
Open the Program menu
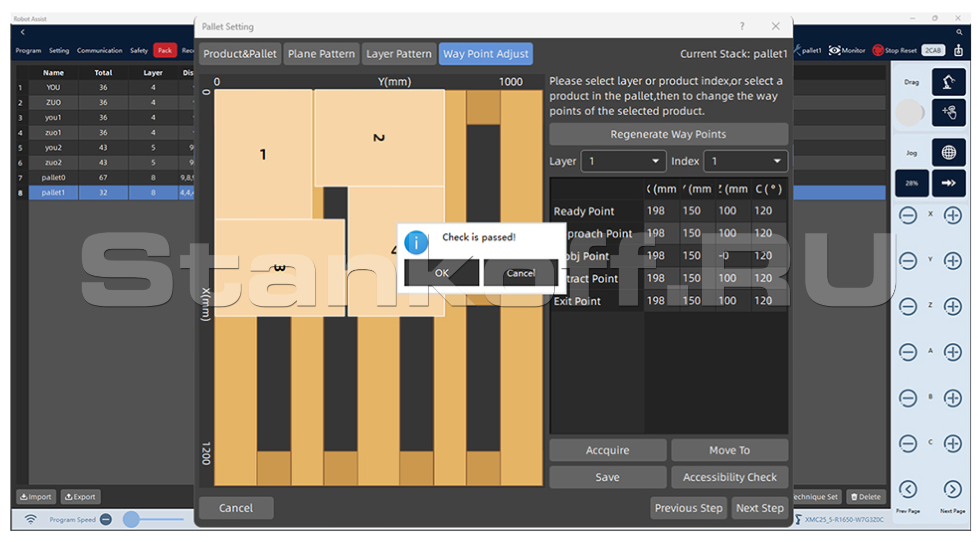[28, 51]
